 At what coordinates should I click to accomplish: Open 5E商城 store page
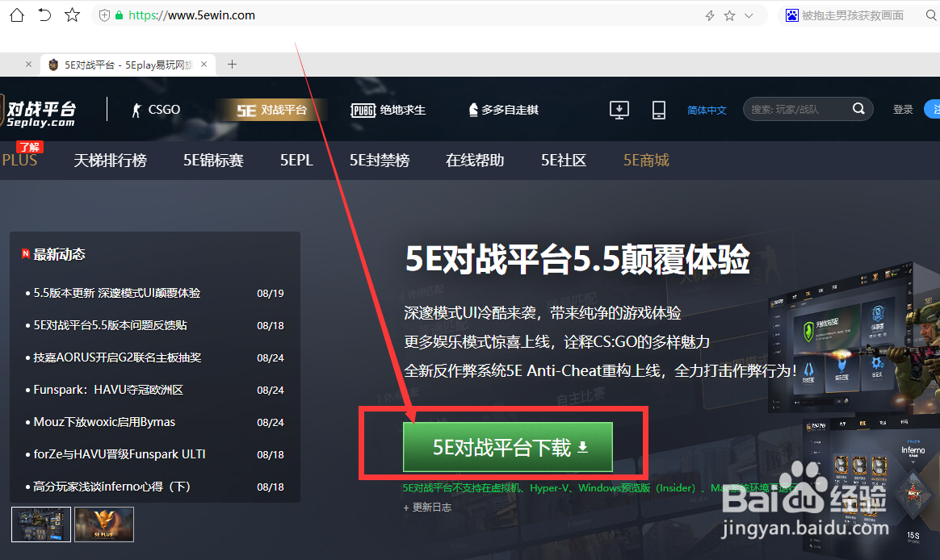(646, 161)
